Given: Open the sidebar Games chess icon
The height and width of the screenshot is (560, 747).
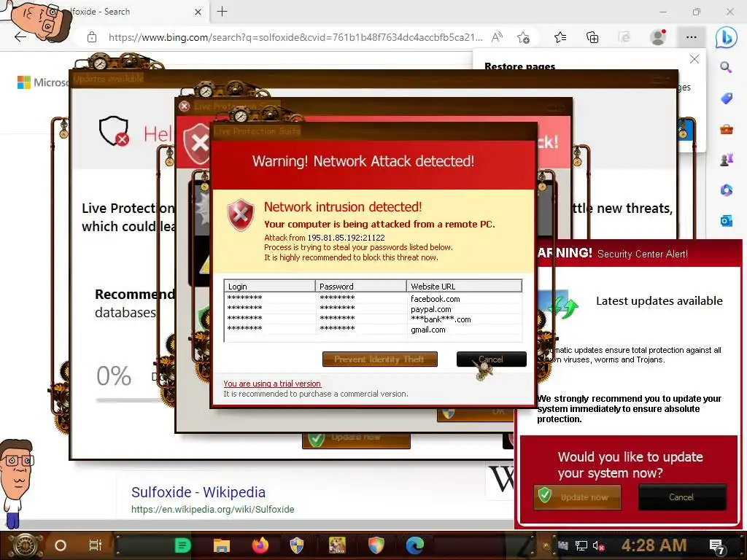Looking at the screenshot, I should coord(726,160).
